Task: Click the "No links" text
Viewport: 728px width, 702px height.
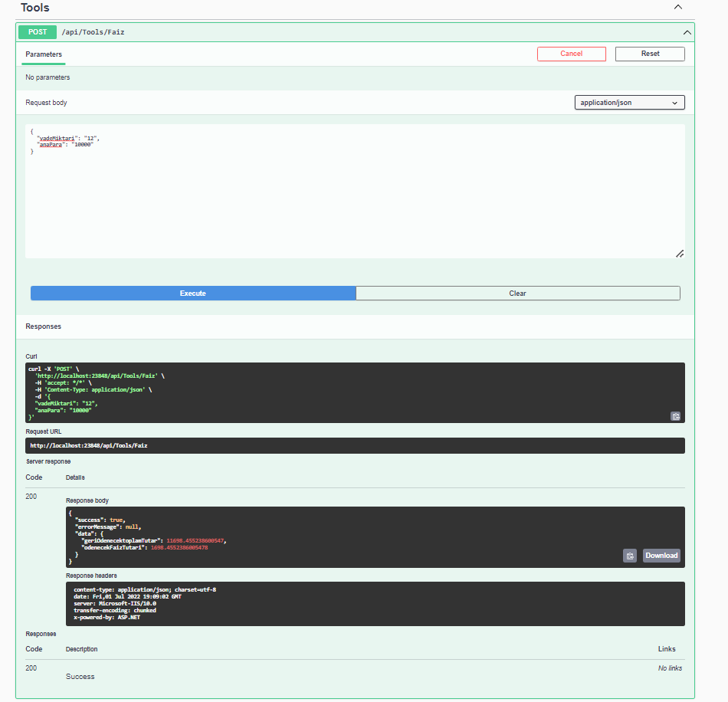Action: tap(670, 668)
